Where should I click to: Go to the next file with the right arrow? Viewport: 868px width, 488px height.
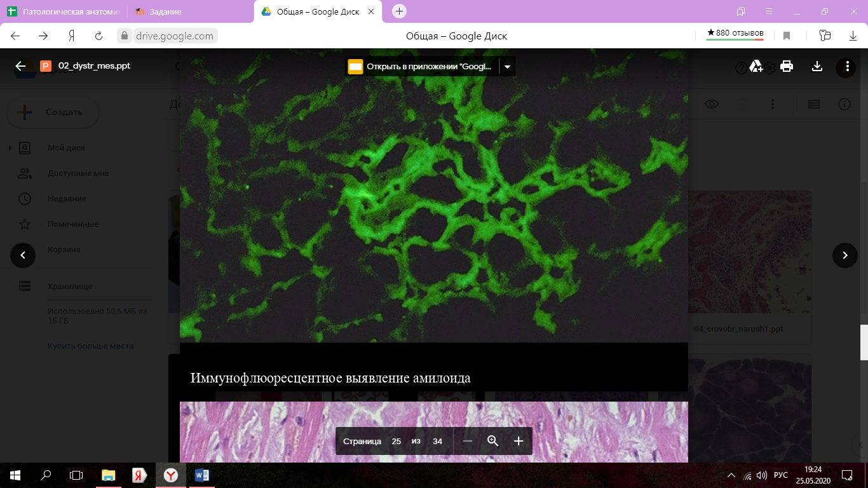845,255
